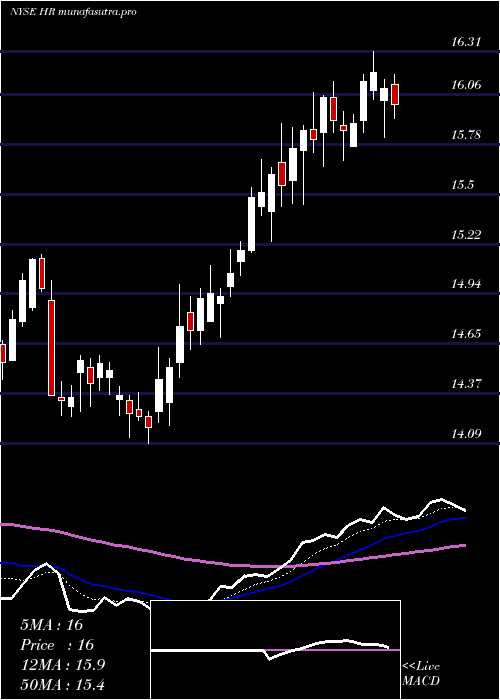The width and height of the screenshot is (500, 700).
Task: Click the 16.06 price level label
Action: point(466,85)
